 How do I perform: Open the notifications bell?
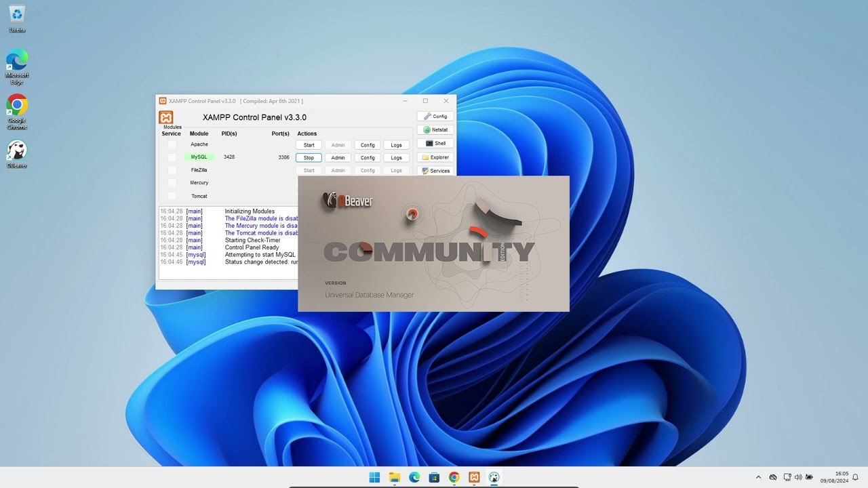click(x=856, y=477)
